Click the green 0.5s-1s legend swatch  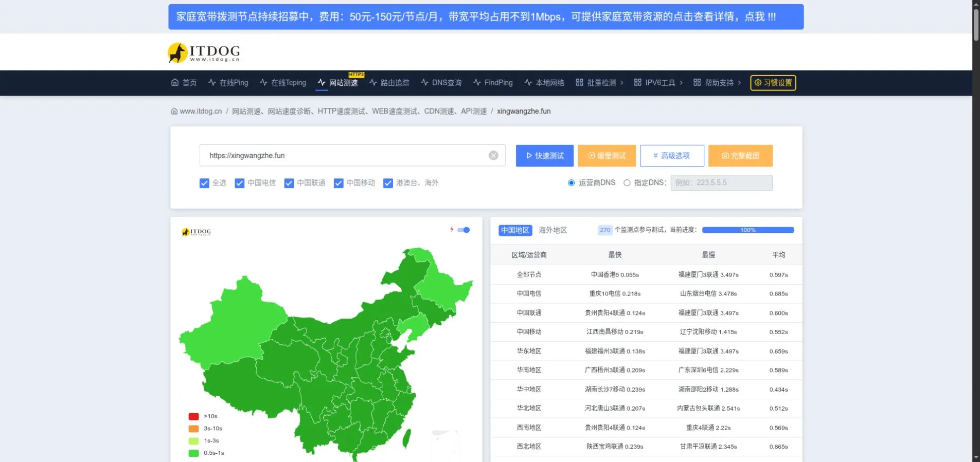[x=193, y=453]
